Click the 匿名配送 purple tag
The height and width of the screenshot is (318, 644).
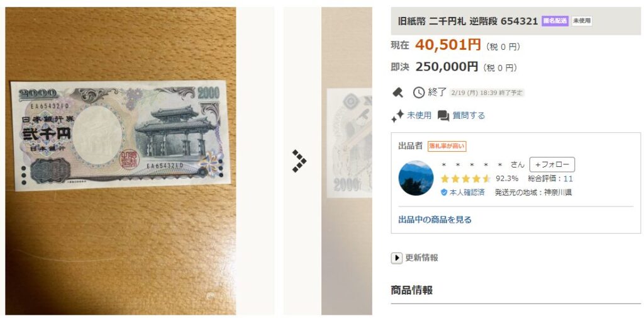555,21
